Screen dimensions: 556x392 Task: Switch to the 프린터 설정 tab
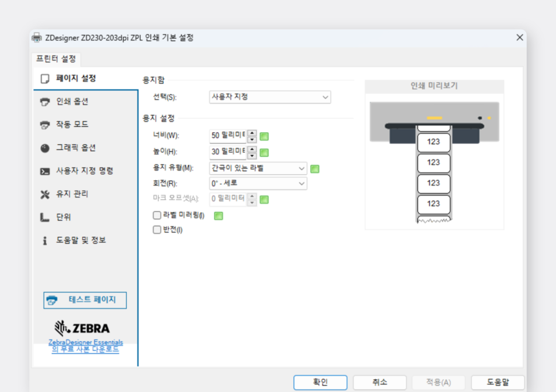(x=56, y=59)
